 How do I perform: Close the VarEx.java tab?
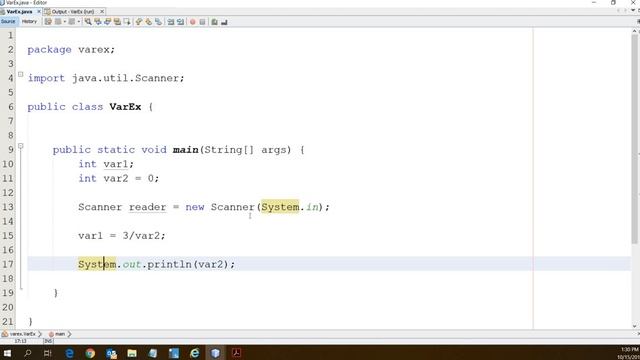tap(39, 11)
